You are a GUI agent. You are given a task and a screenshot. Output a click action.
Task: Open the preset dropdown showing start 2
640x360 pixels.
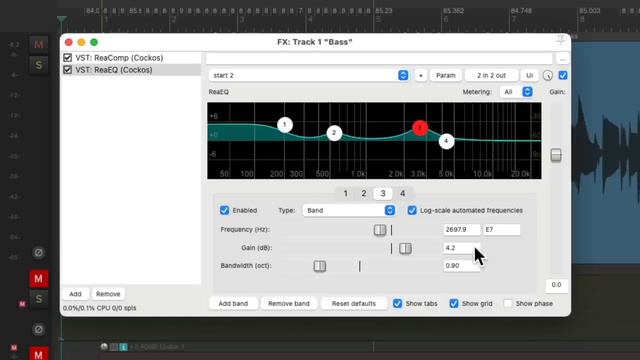309,76
